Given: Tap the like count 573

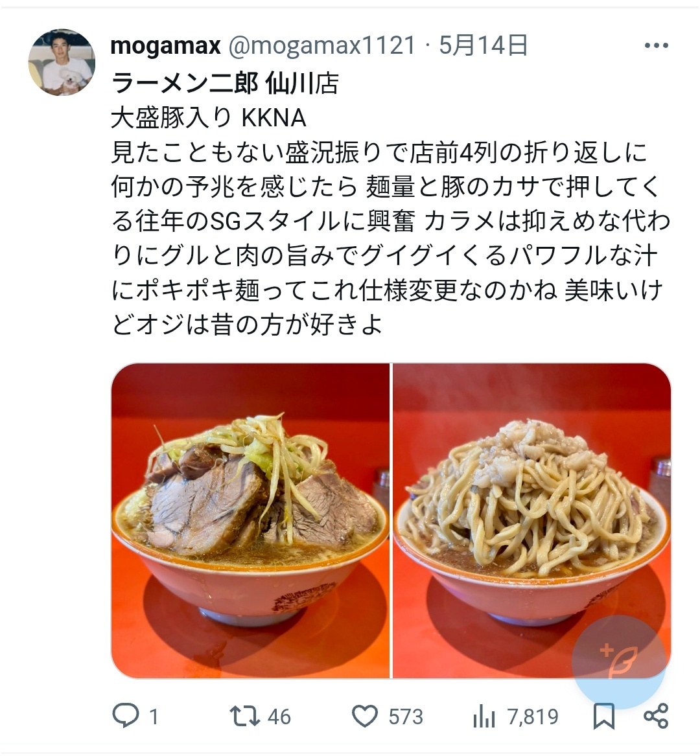Looking at the screenshot, I should (x=406, y=717).
